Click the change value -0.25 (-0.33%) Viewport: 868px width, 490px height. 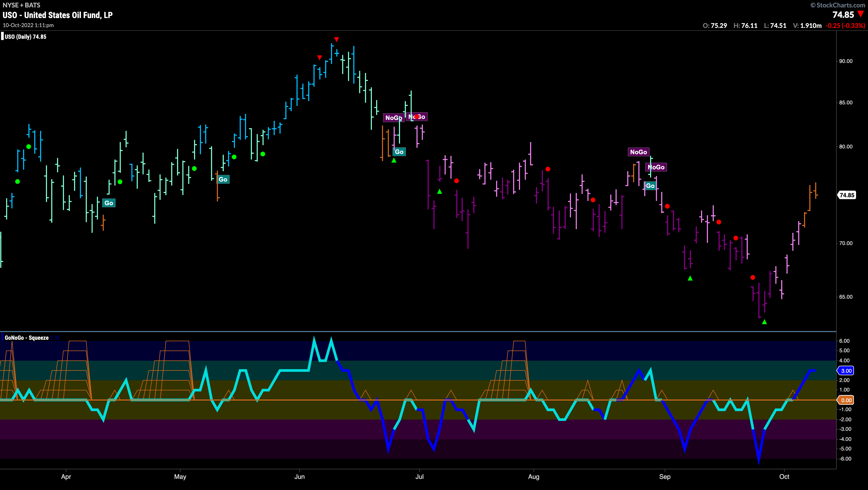pos(845,25)
